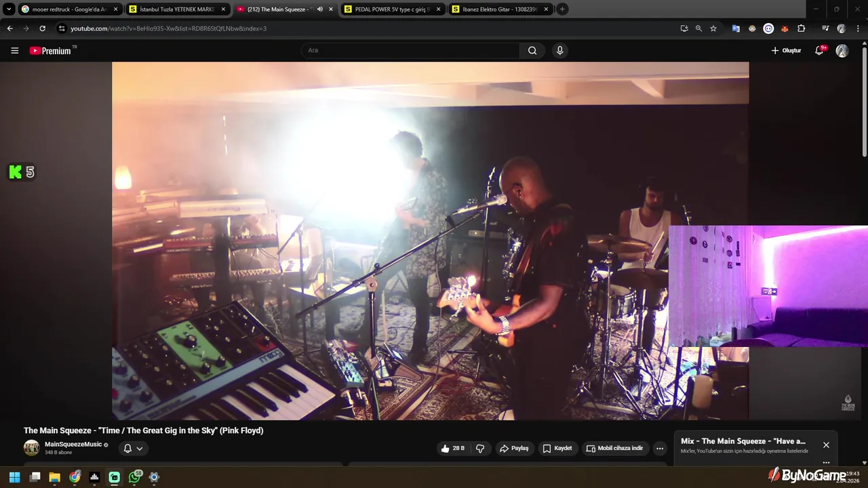Open Windows Start menu

click(x=14, y=477)
